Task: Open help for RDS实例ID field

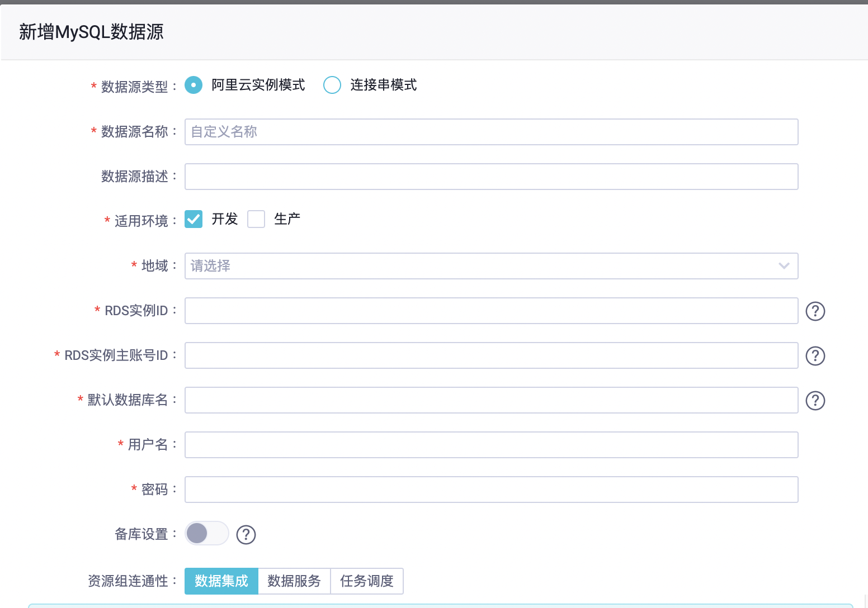Action: point(815,311)
